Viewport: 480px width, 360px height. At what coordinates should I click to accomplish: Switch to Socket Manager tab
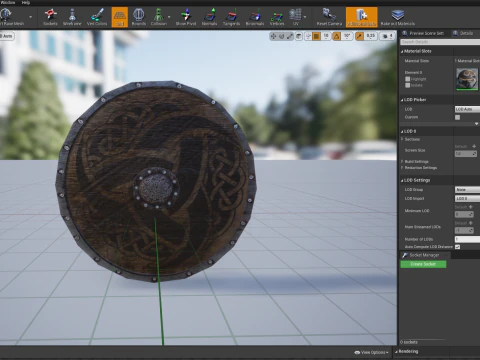pyautogui.click(x=424, y=255)
